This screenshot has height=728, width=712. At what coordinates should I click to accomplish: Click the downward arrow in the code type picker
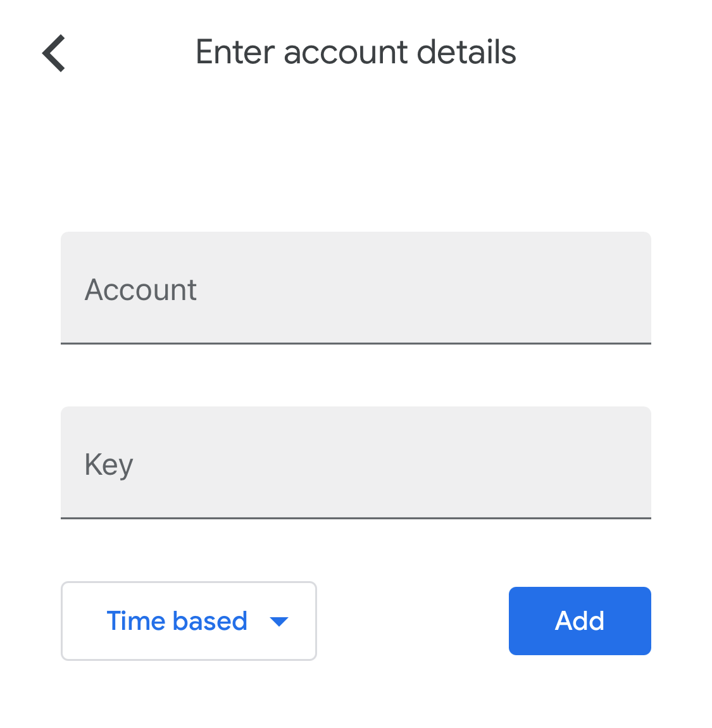[278, 622]
